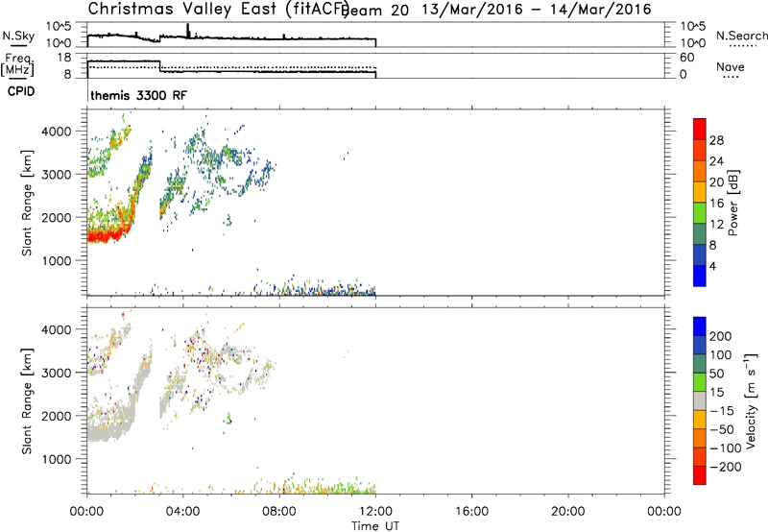Click the '28' value on Power colorbar
The height and width of the screenshot is (532, 768).
coord(716,140)
